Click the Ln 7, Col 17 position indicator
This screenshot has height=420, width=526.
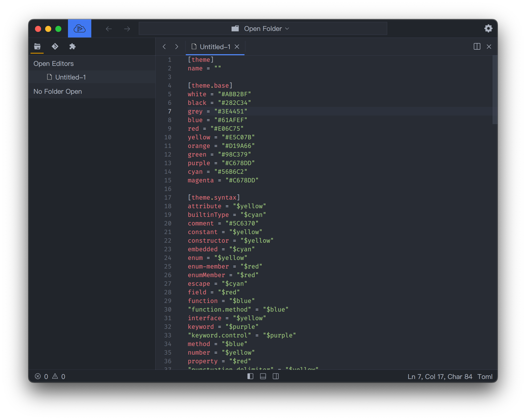[x=440, y=377]
